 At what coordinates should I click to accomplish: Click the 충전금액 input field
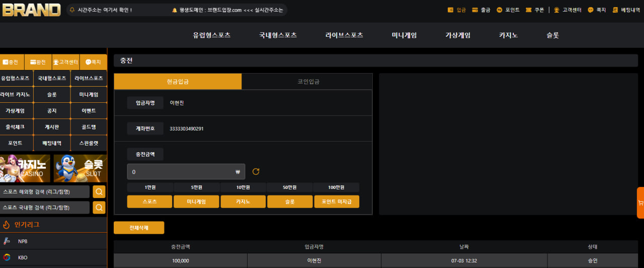(x=186, y=172)
